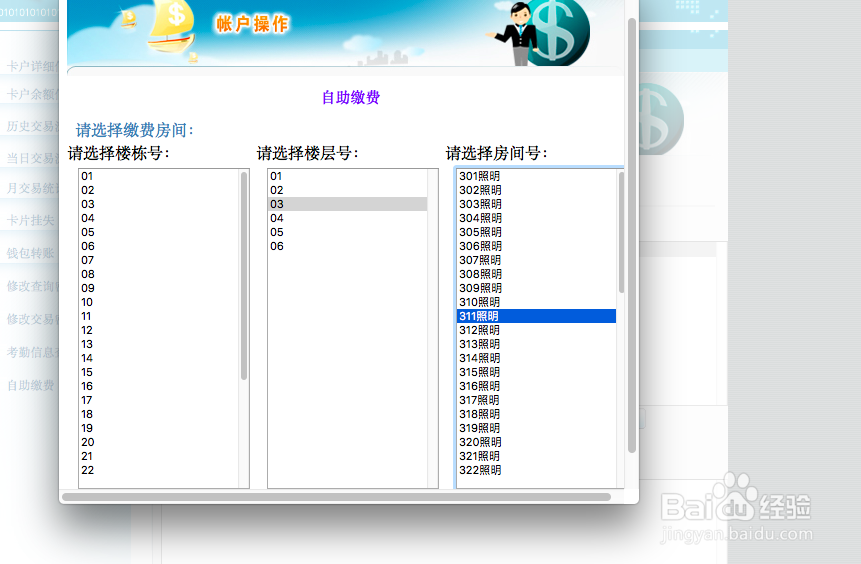Click the dialog's horizontal scrollbar
Screen dimensions: 861x564
[337, 497]
